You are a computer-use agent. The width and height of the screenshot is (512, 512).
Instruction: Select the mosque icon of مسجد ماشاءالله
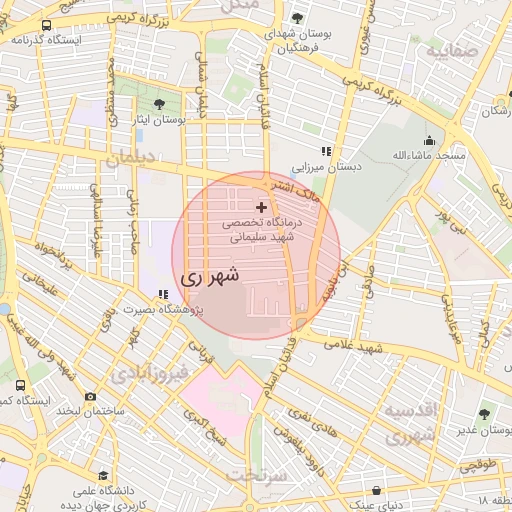(429, 141)
